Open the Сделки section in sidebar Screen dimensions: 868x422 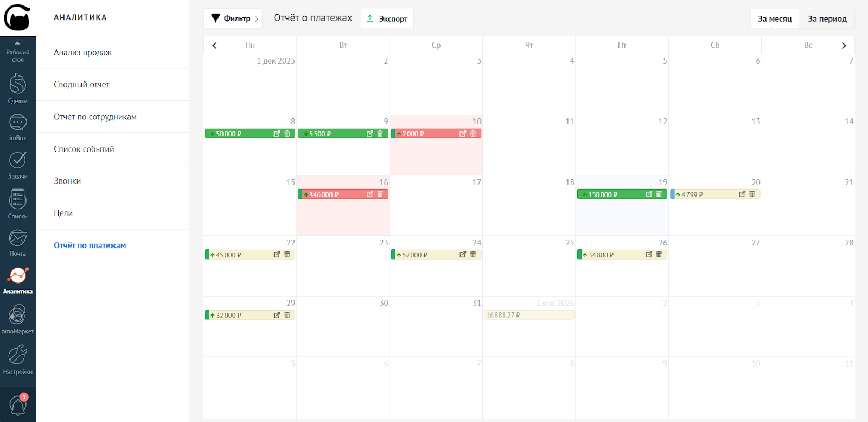tap(18, 89)
